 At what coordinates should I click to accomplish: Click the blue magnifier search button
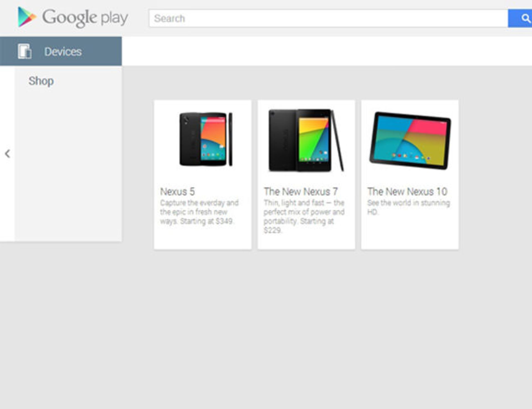520,18
